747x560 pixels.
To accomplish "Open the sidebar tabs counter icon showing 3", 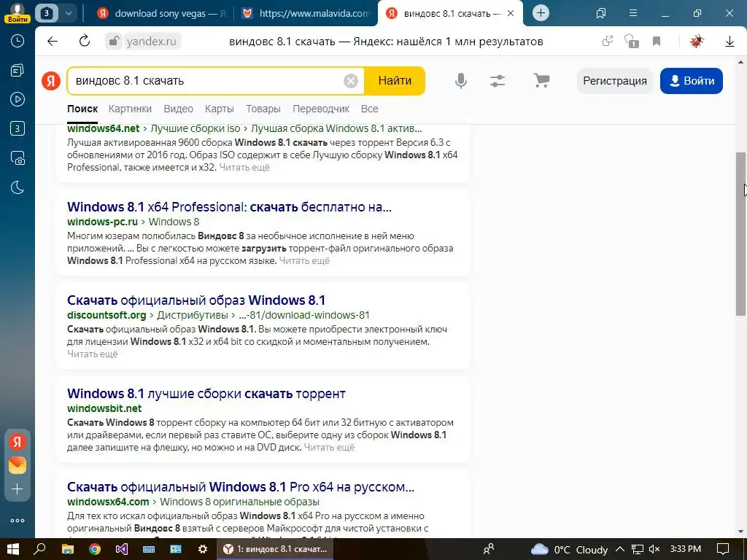I will point(18,128).
